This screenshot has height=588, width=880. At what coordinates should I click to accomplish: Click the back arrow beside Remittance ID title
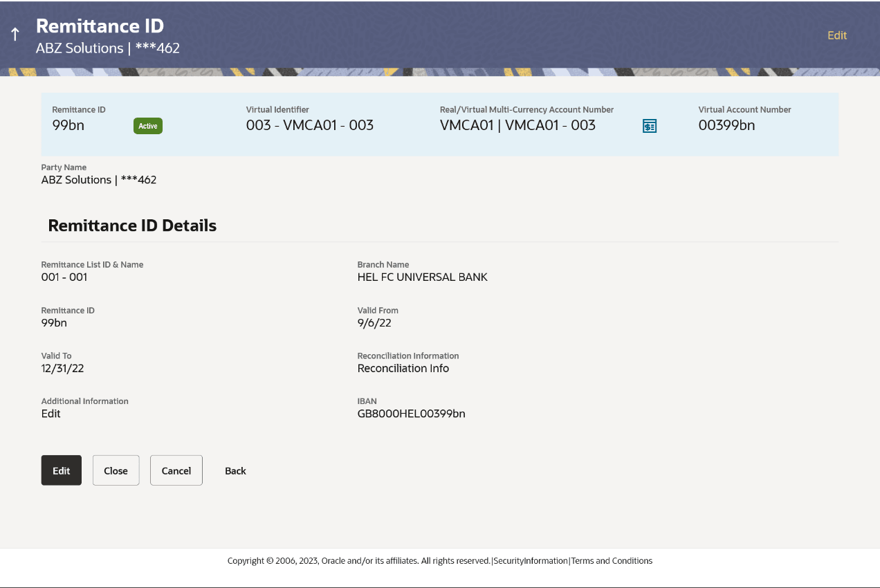pyautogui.click(x=15, y=35)
